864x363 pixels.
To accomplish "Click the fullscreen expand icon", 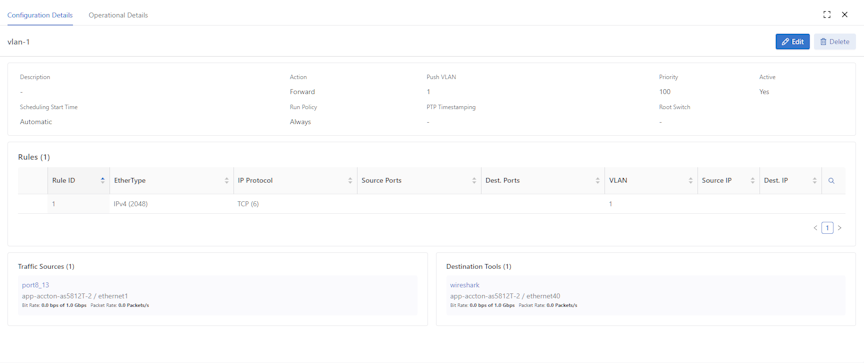I will pos(827,15).
